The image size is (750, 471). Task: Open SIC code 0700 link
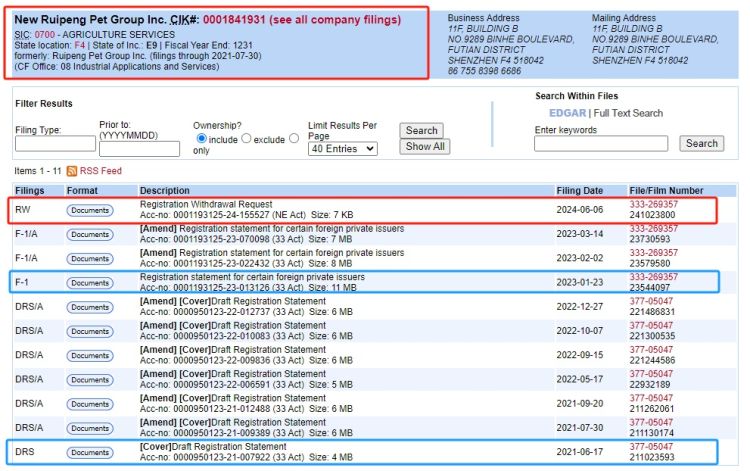[44, 35]
